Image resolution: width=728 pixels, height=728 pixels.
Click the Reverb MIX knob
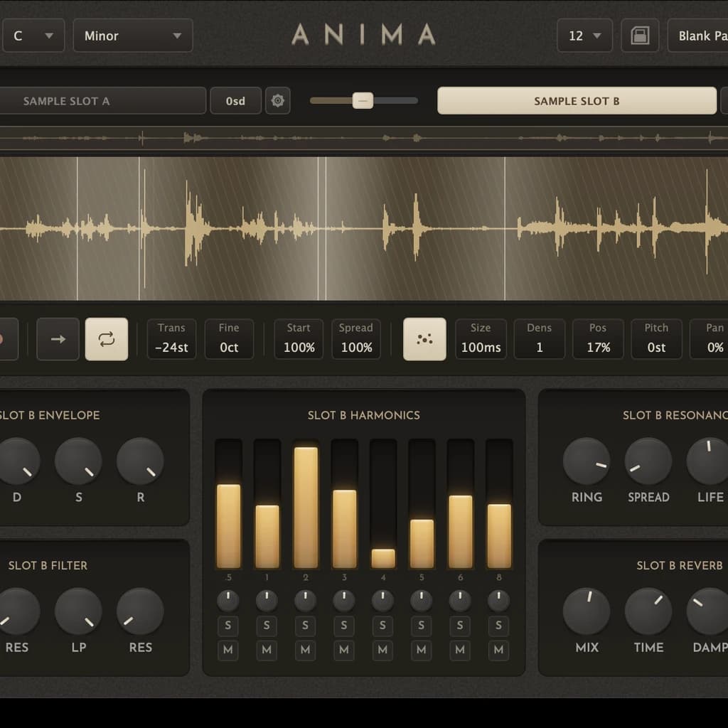(587, 611)
